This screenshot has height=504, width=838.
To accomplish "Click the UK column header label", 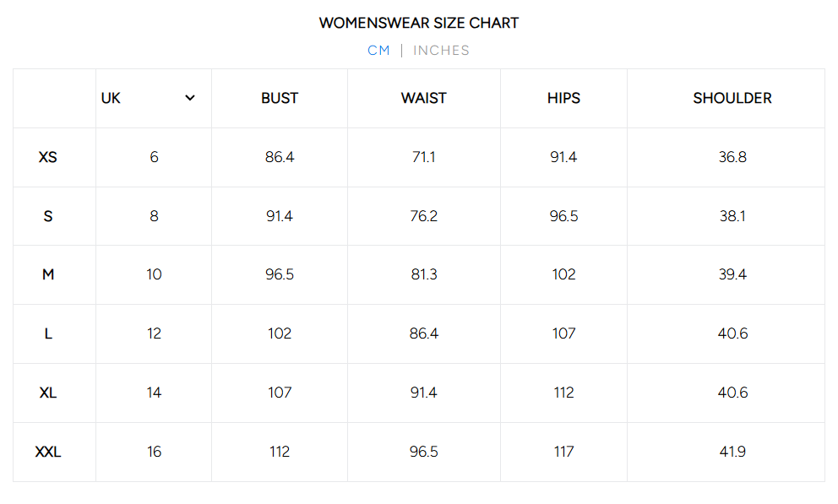I will (111, 98).
